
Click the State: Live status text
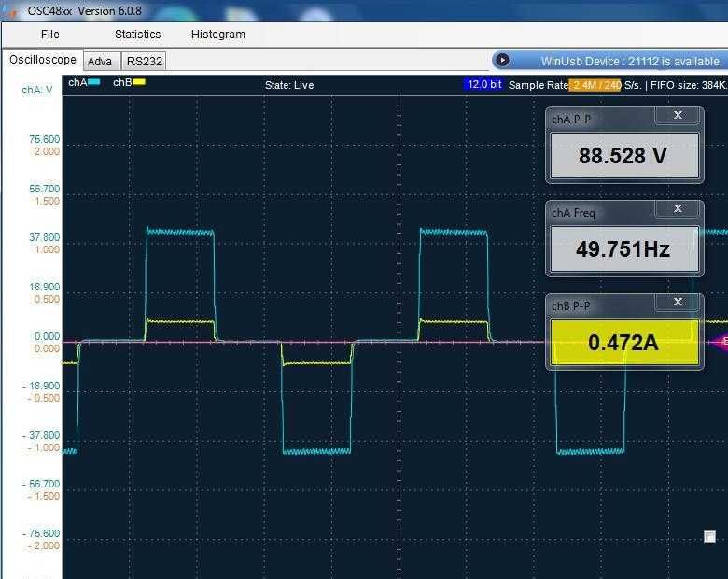click(289, 85)
